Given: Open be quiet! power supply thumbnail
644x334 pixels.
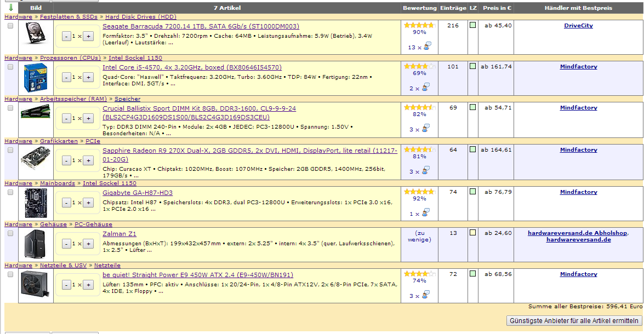Looking at the screenshot, I should pos(36,283).
